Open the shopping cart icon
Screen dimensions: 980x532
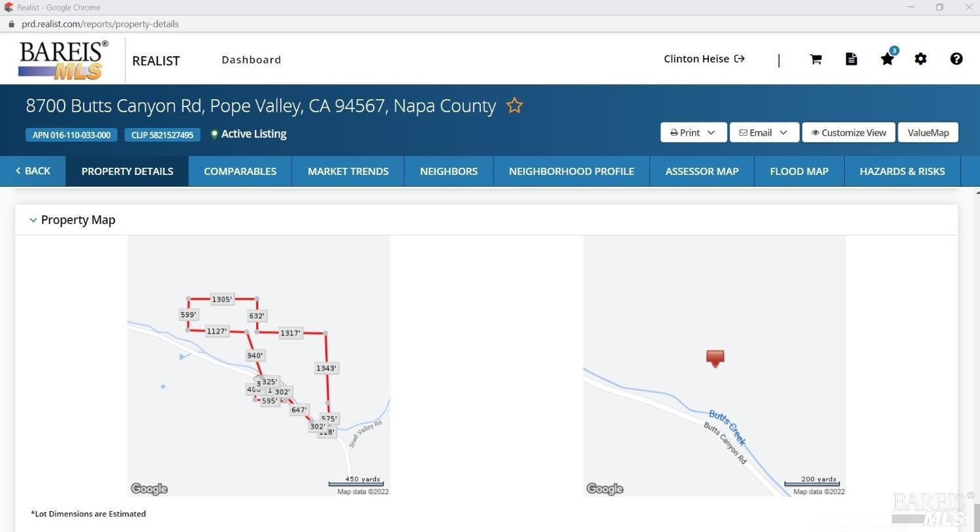point(815,59)
